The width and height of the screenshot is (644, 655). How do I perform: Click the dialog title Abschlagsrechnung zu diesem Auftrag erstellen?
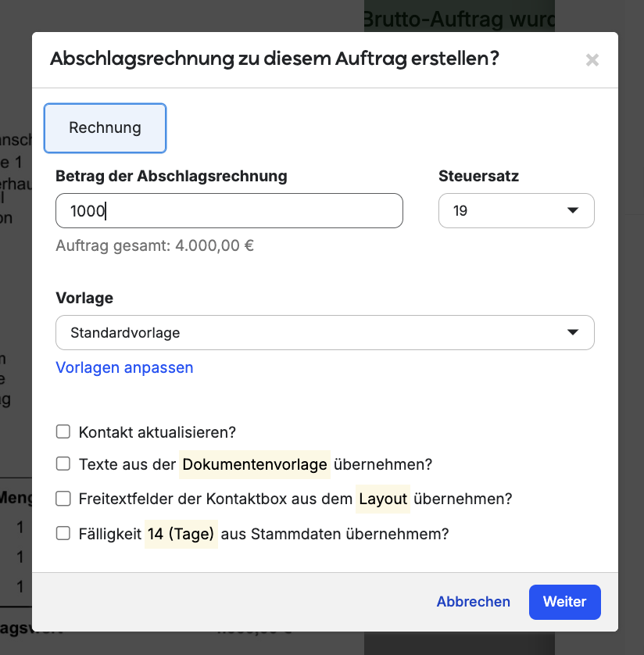[274, 59]
